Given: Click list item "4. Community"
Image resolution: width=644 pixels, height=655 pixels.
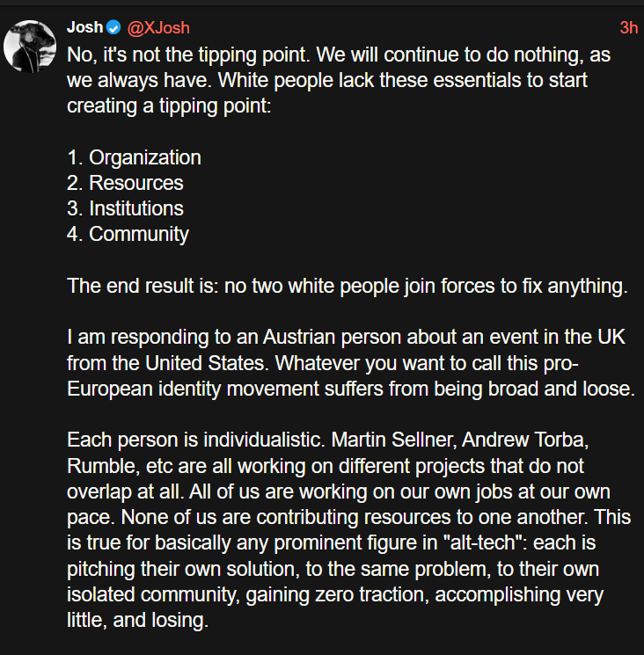Looking at the screenshot, I should 128,234.
